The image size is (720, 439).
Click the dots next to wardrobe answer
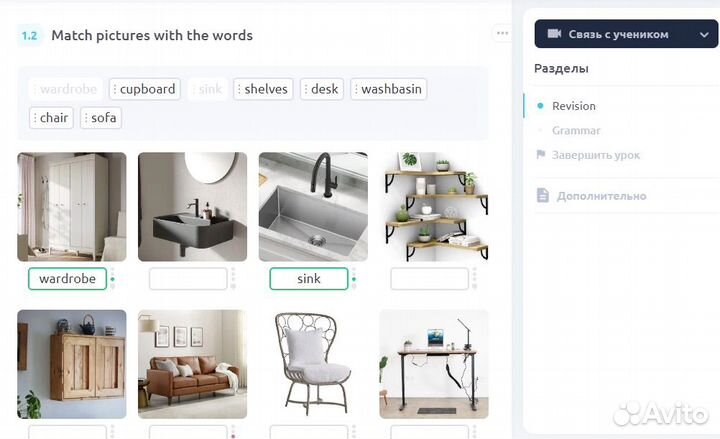[x=112, y=279]
